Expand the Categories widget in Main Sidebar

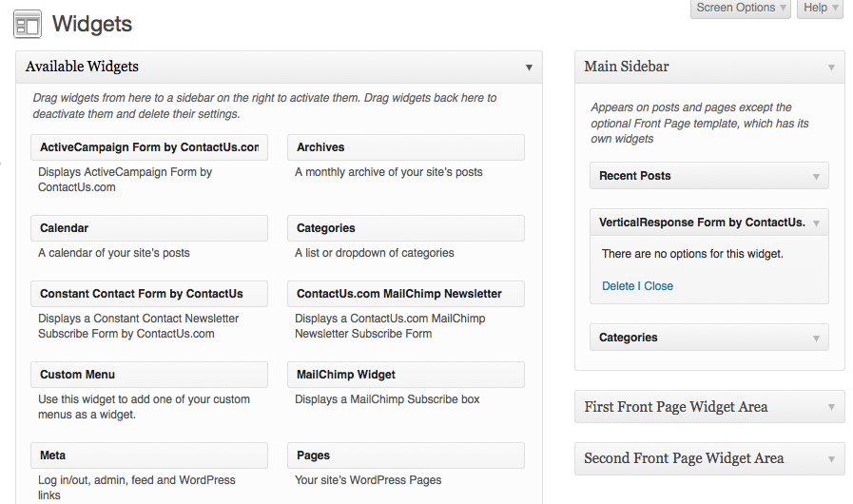pos(816,338)
